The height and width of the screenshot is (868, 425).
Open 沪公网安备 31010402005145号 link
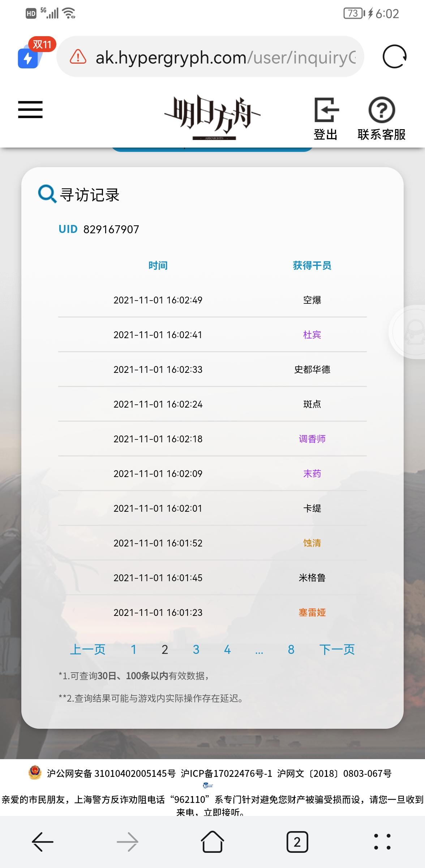[x=111, y=773]
